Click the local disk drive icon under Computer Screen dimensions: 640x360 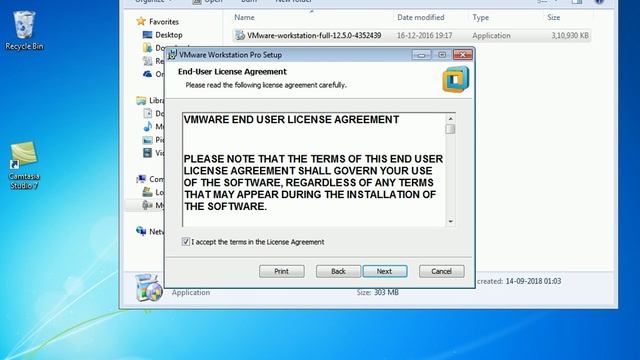tap(147, 192)
